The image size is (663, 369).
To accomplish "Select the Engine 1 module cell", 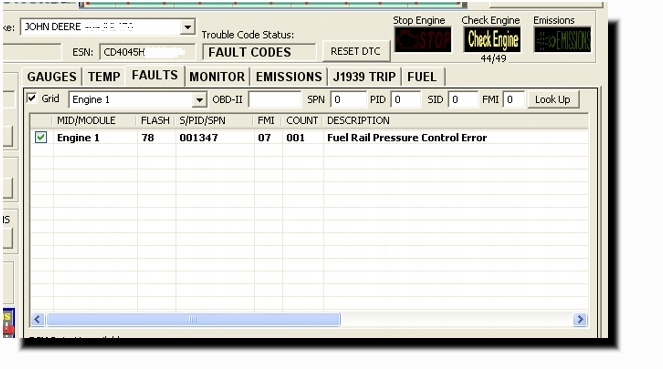I will [x=95, y=138].
